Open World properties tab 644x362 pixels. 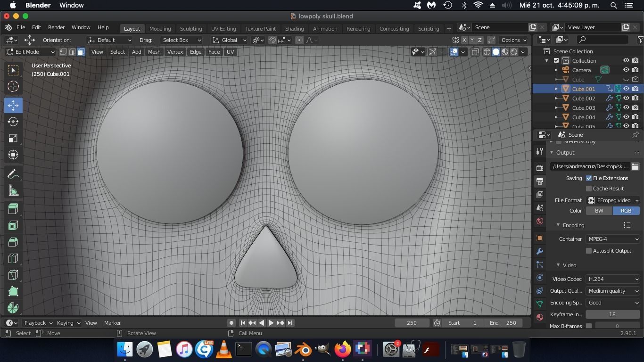click(540, 221)
